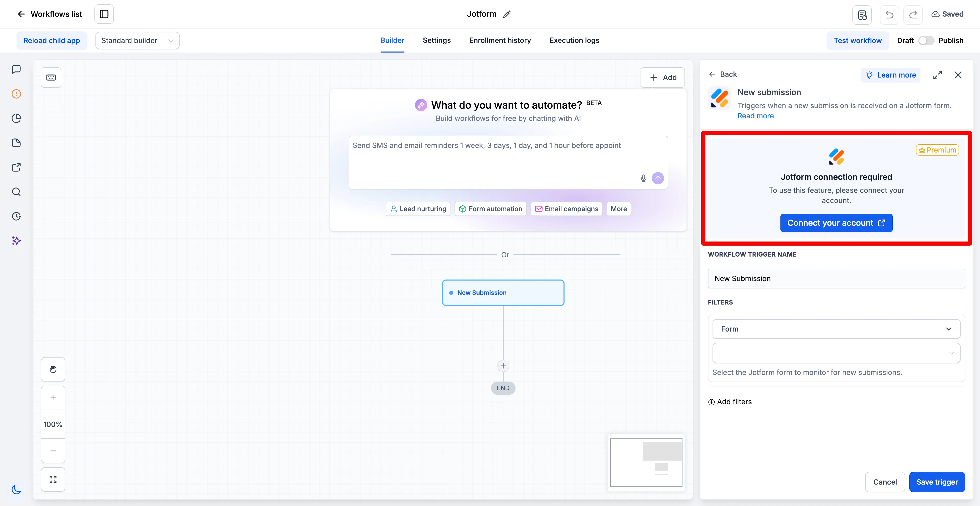Viewport: 980px width, 506px height.
Task: Open the orange alert sidebar icon
Action: 16,94
